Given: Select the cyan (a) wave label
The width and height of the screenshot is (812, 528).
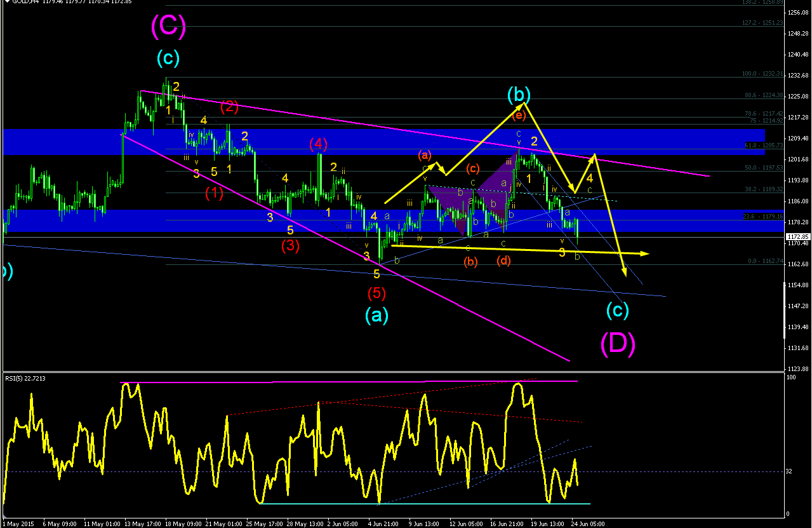Looking at the screenshot, I should 376,315.
